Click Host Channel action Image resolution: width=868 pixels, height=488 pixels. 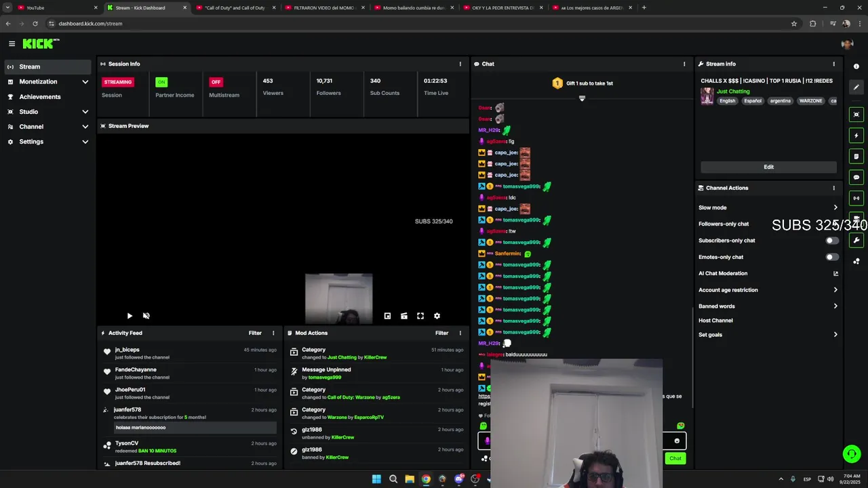[715, 321]
